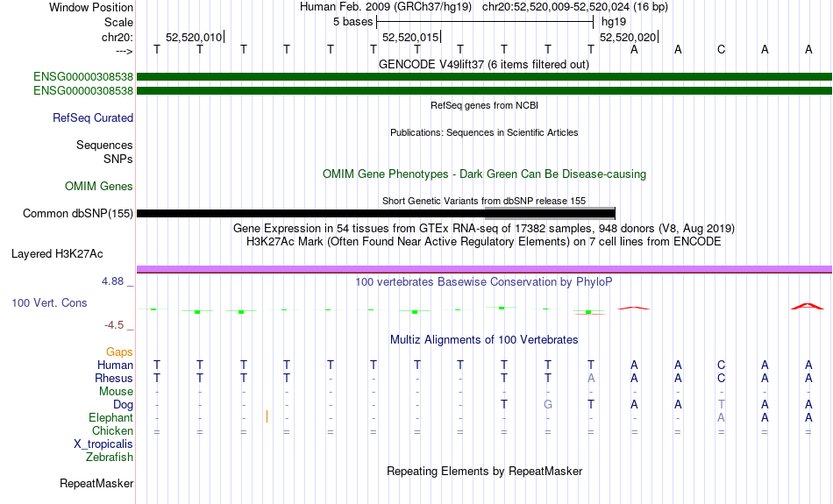
Task: Click the -4.5 lower conservation scale value
Action: [x=114, y=325]
